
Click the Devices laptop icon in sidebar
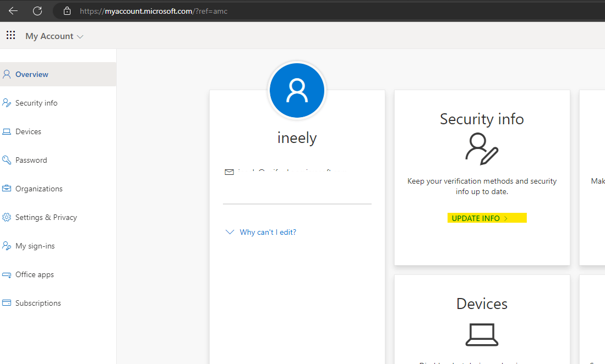click(x=7, y=132)
